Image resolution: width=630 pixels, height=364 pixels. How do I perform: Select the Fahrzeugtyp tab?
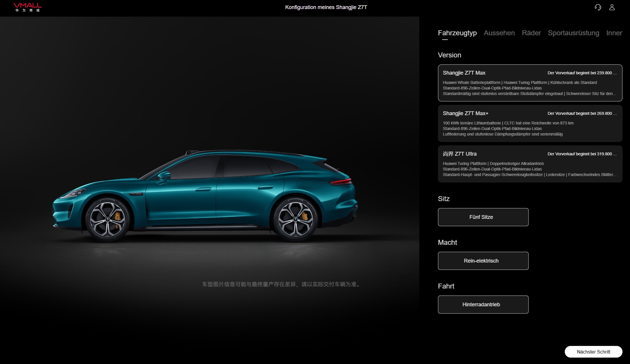457,33
